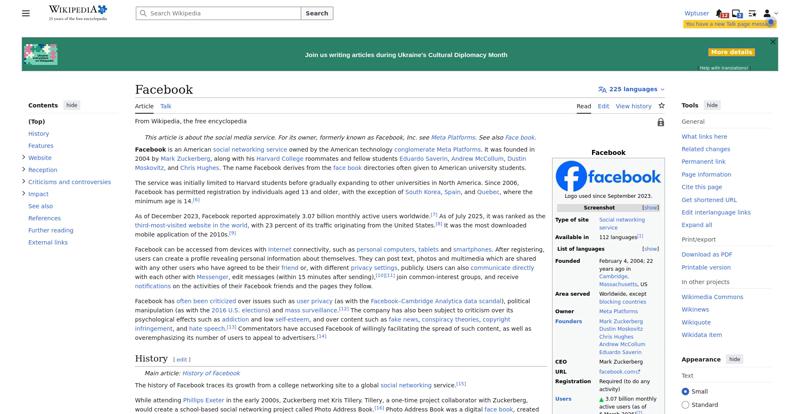Screen dimensions: 800x414
Task: Select the Small text size option
Action: pos(685,392)
